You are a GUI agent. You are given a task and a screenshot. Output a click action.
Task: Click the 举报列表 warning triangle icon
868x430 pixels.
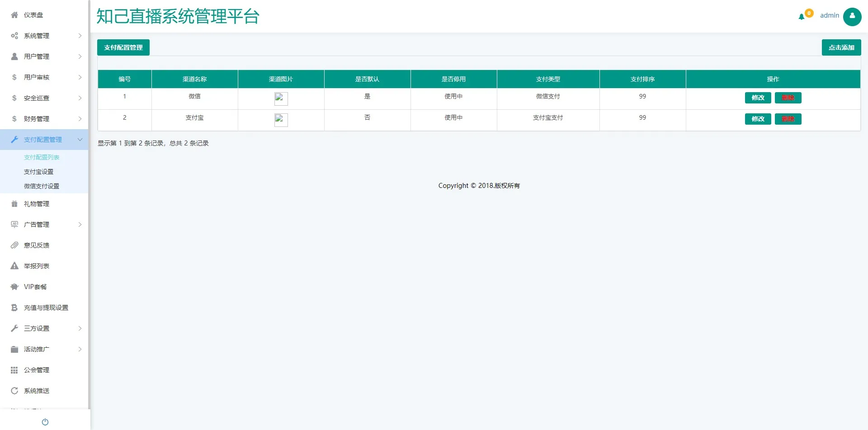14,266
